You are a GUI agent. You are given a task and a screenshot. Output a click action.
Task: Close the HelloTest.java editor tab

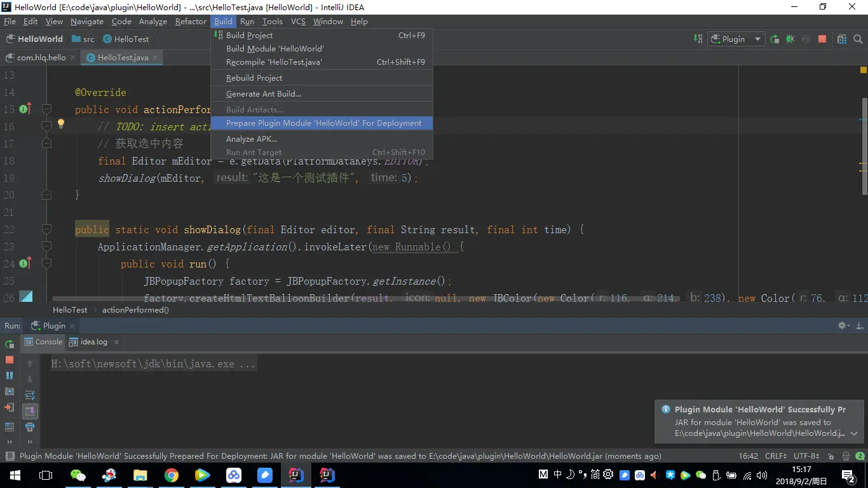156,57
